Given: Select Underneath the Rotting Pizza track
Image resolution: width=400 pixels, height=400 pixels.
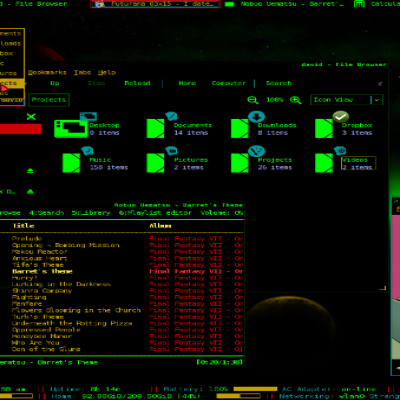Looking at the screenshot, I should pos(72,323).
